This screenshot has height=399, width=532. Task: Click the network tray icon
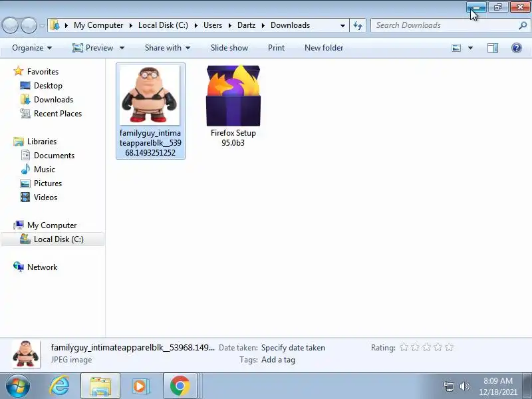point(449,386)
